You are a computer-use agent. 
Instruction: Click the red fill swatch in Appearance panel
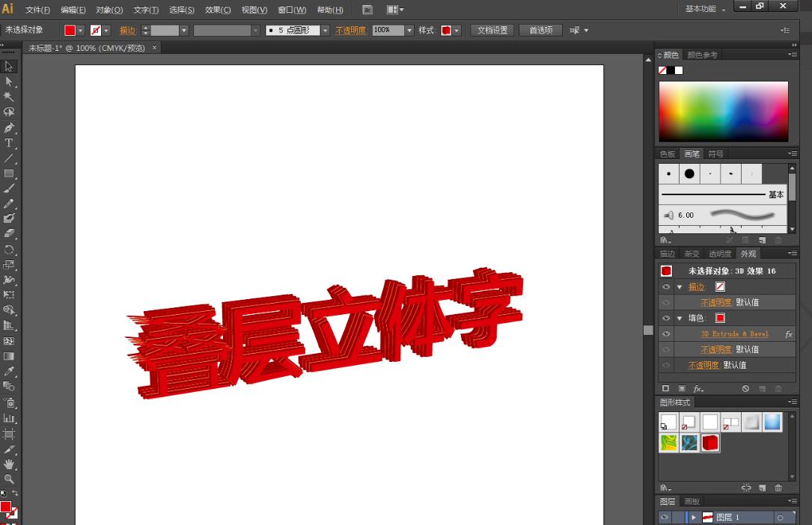coord(720,318)
